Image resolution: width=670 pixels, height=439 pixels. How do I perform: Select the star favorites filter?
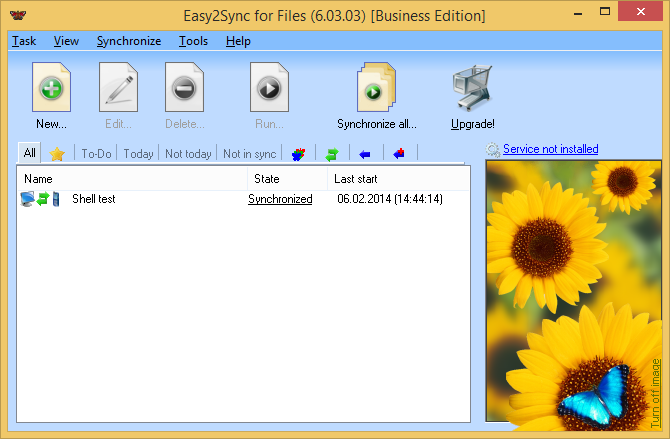(x=57, y=154)
